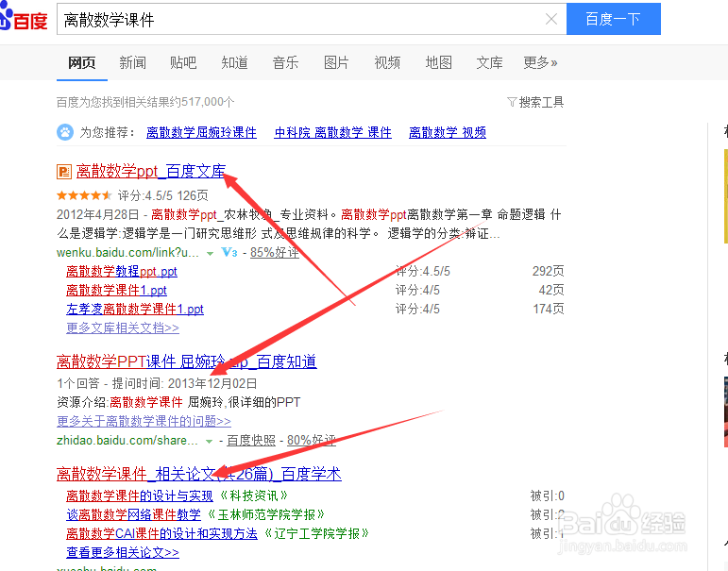Select the 地图 tab
The height and width of the screenshot is (571, 728).
(x=439, y=62)
